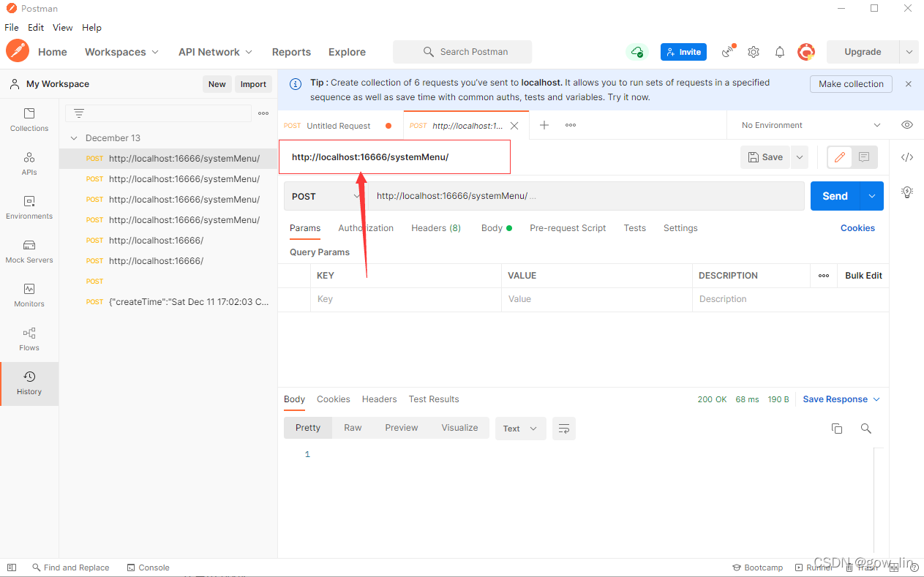Add a new request tab
The width and height of the screenshot is (924, 577).
point(544,125)
